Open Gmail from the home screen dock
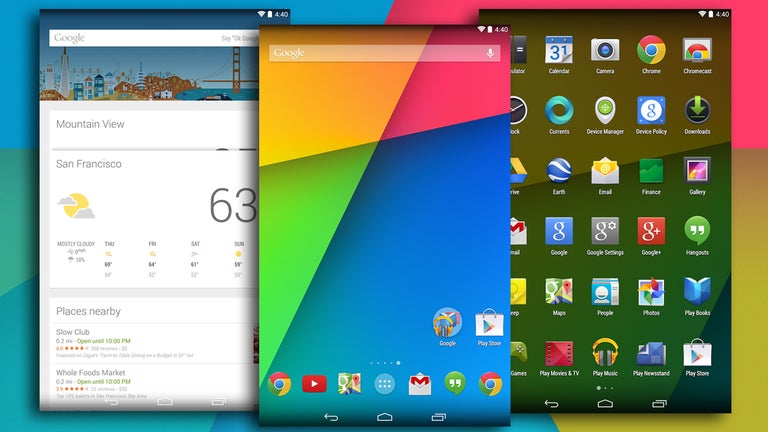 tap(420, 384)
